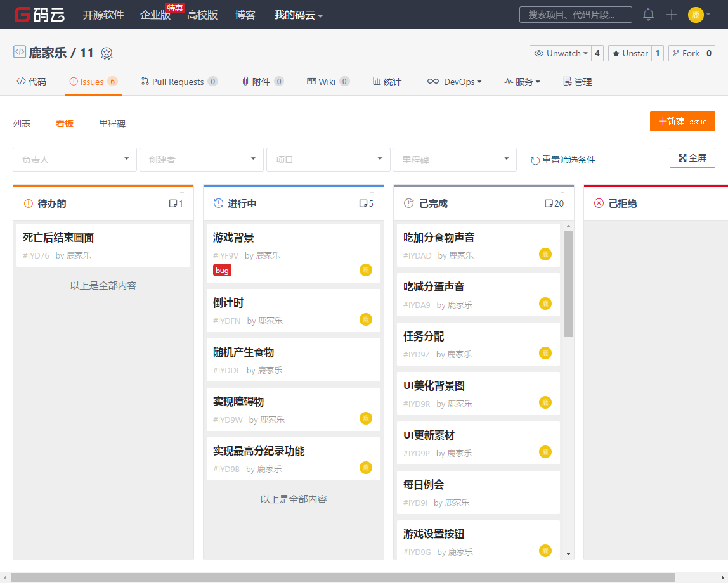The width and height of the screenshot is (728, 583).
Task: Click the Fork button
Action: [686, 53]
